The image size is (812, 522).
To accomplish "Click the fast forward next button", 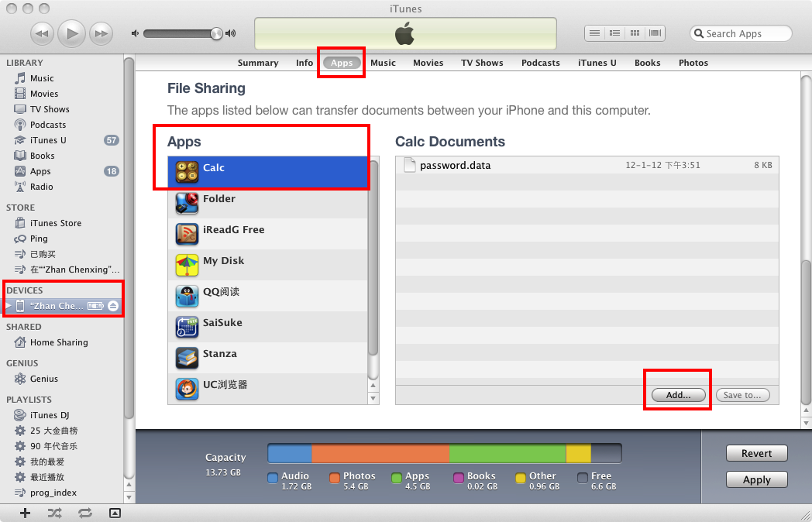I will click(x=101, y=34).
